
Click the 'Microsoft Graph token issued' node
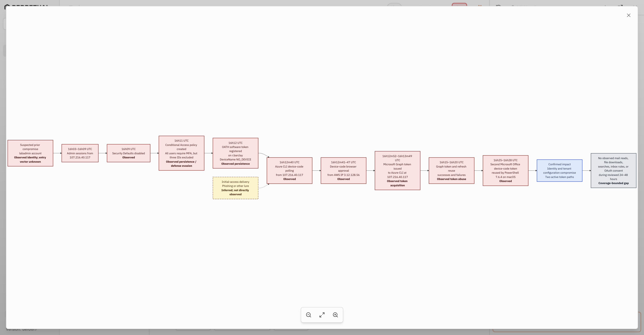click(x=397, y=170)
